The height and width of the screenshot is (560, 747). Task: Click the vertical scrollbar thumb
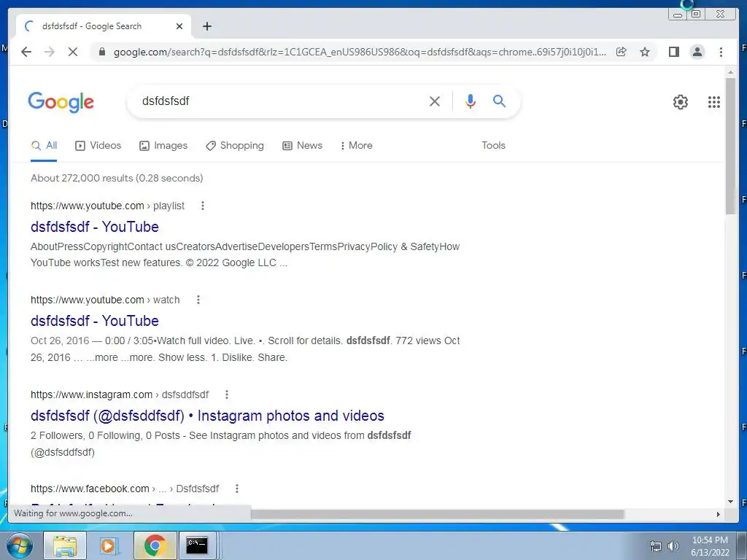click(730, 146)
